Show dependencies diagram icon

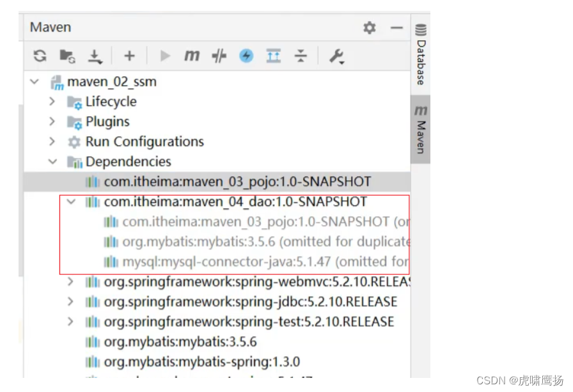(x=274, y=56)
